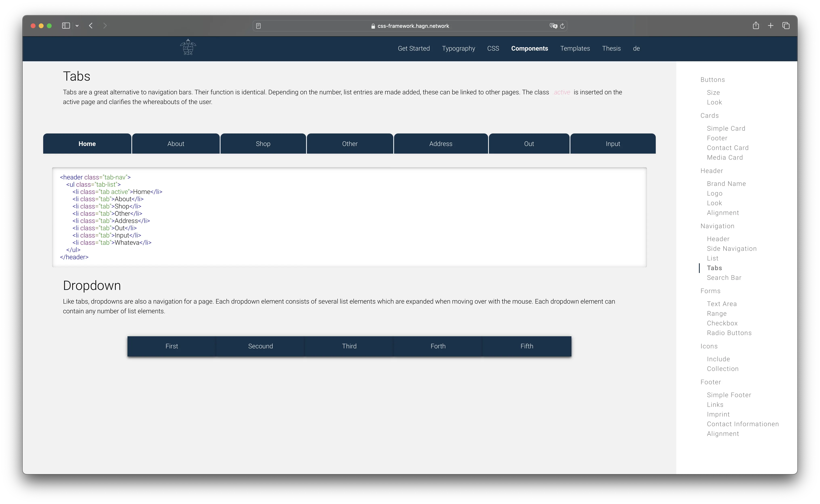This screenshot has width=820, height=504.
Task: Show tab overview icon
Action: [786, 26]
